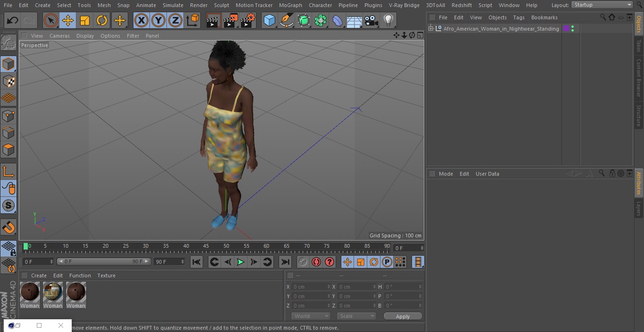Open material manager Texture menu
The width and height of the screenshot is (644, 332).
click(106, 275)
